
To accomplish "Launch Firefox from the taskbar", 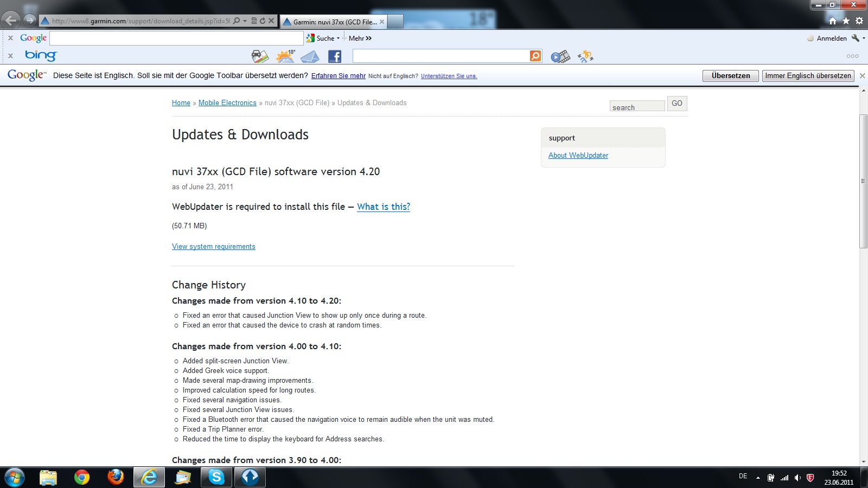I will click(x=116, y=477).
